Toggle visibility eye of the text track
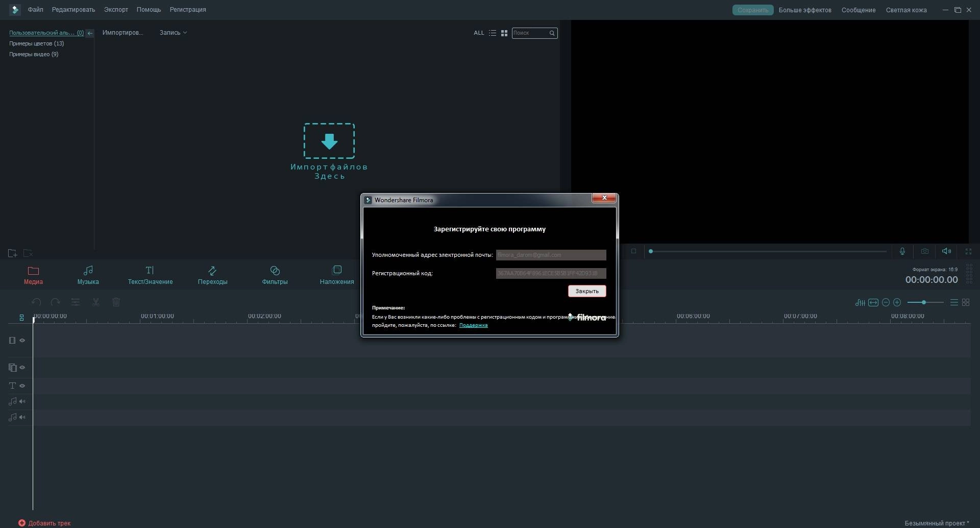 [22, 386]
